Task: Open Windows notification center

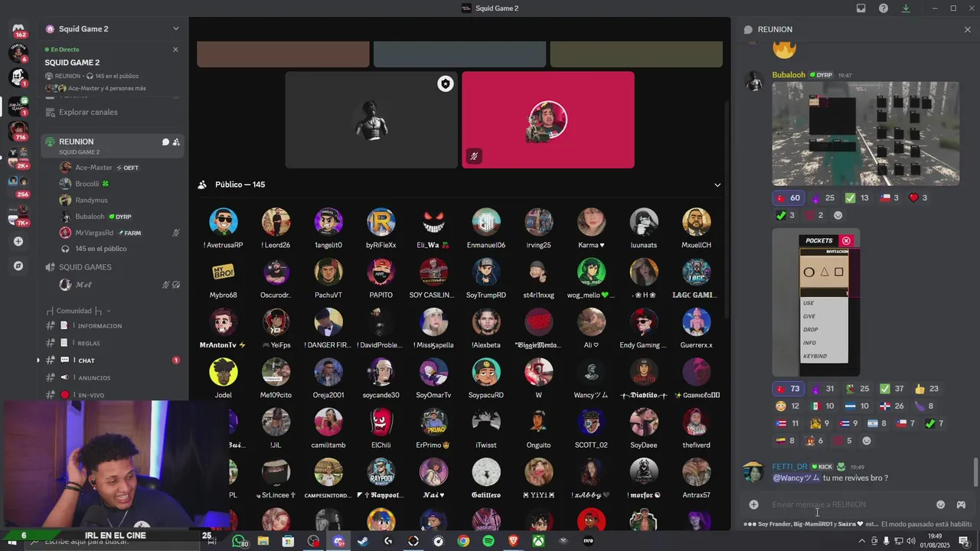Action: (x=964, y=541)
